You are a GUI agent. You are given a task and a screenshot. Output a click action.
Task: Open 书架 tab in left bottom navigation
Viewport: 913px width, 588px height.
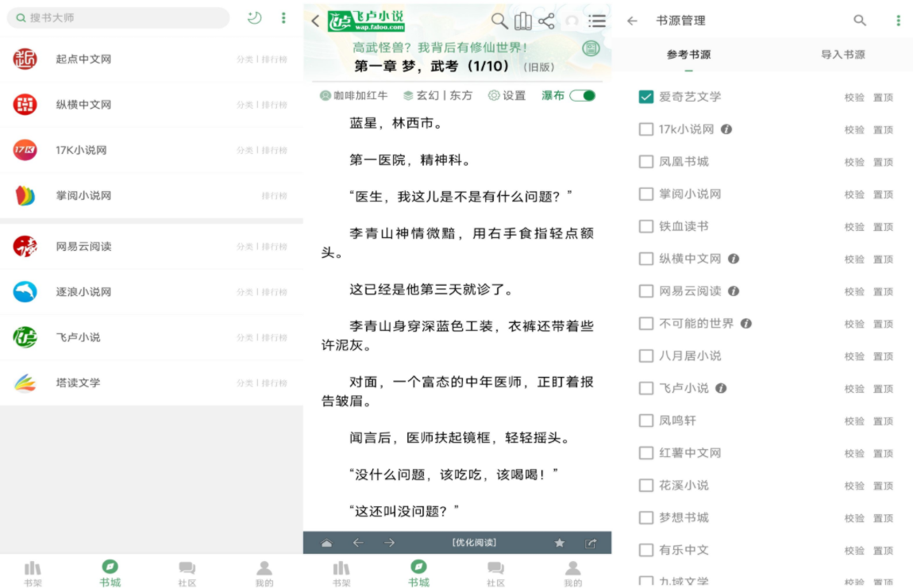pyautogui.click(x=33, y=573)
